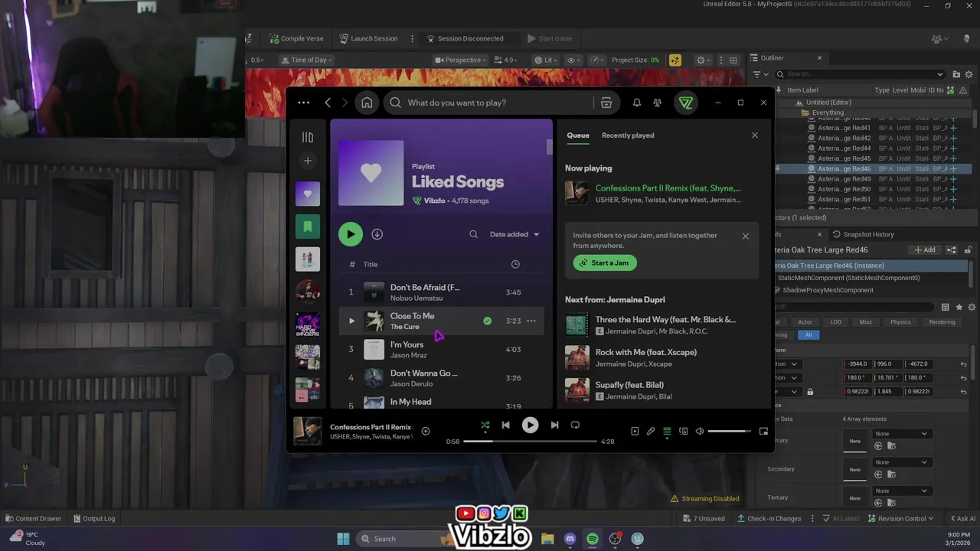
Task: Open Revision Control dropdown
Action: point(900,518)
